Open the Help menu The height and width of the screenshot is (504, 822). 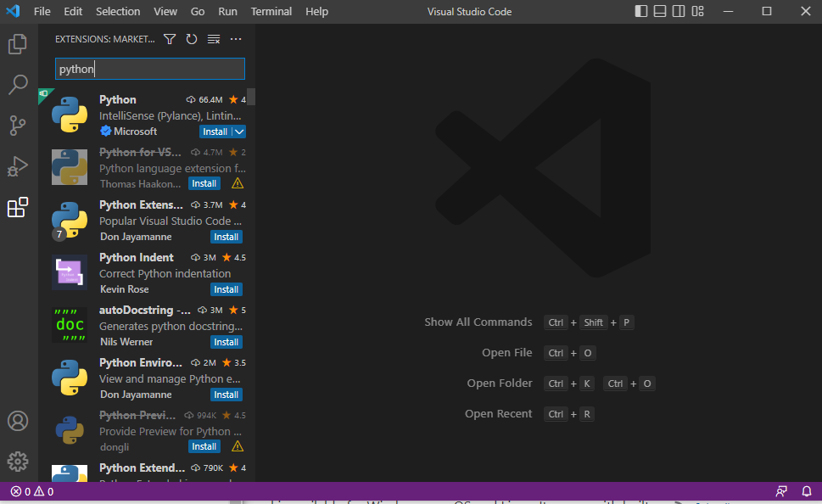pos(316,12)
